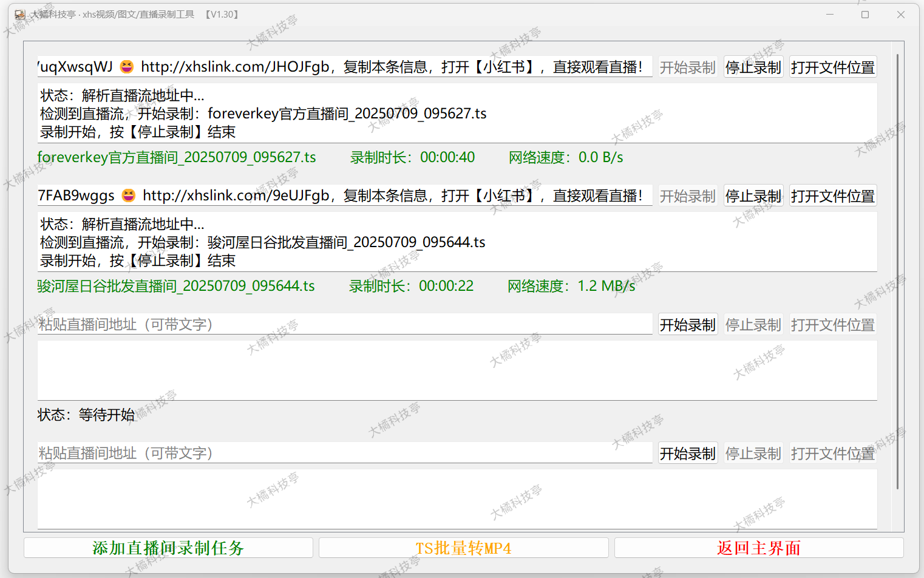Focus the URL field containing JHOJFgb link
924x578 pixels.
pos(345,67)
